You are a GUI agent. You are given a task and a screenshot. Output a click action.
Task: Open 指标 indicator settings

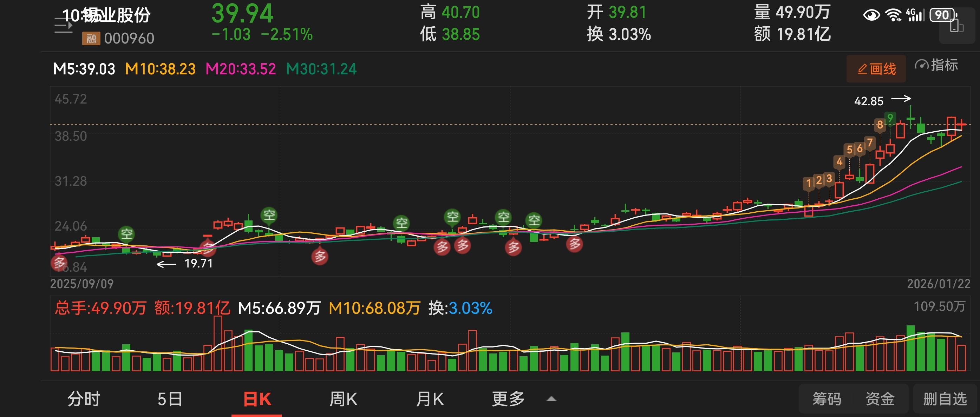tap(936, 65)
